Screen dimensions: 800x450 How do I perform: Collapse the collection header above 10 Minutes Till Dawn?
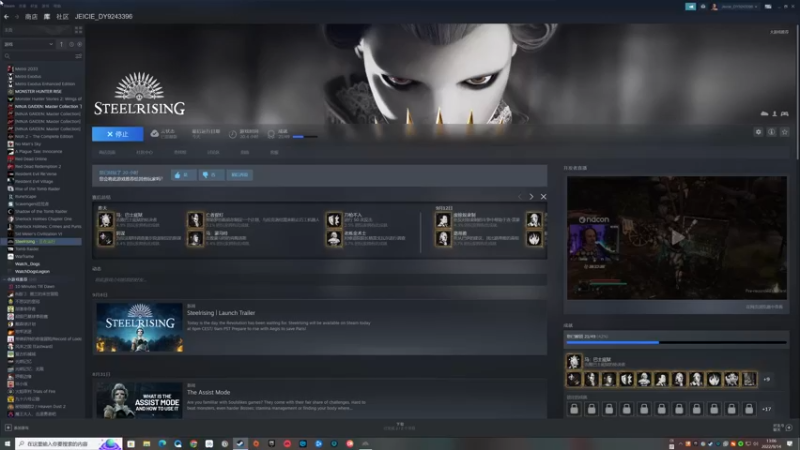click(x=20, y=279)
